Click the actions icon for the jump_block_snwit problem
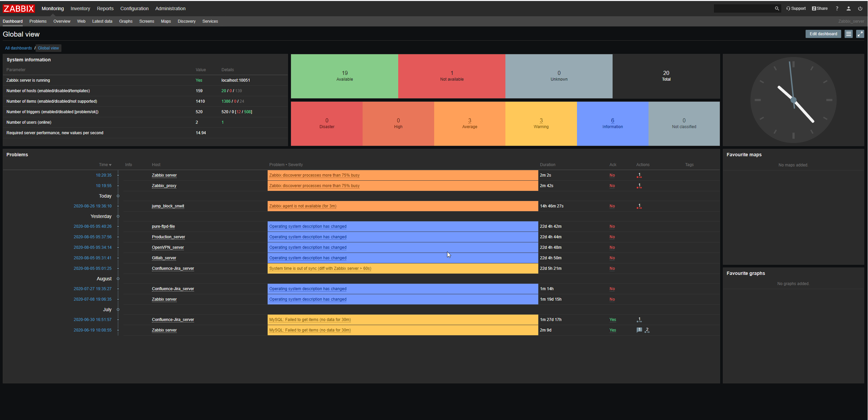This screenshot has height=420, width=868. click(639, 206)
